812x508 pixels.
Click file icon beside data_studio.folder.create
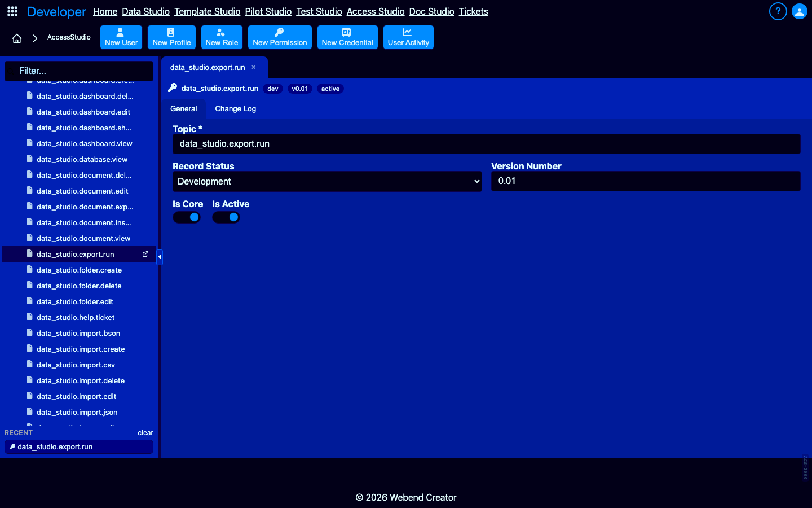[x=30, y=270]
